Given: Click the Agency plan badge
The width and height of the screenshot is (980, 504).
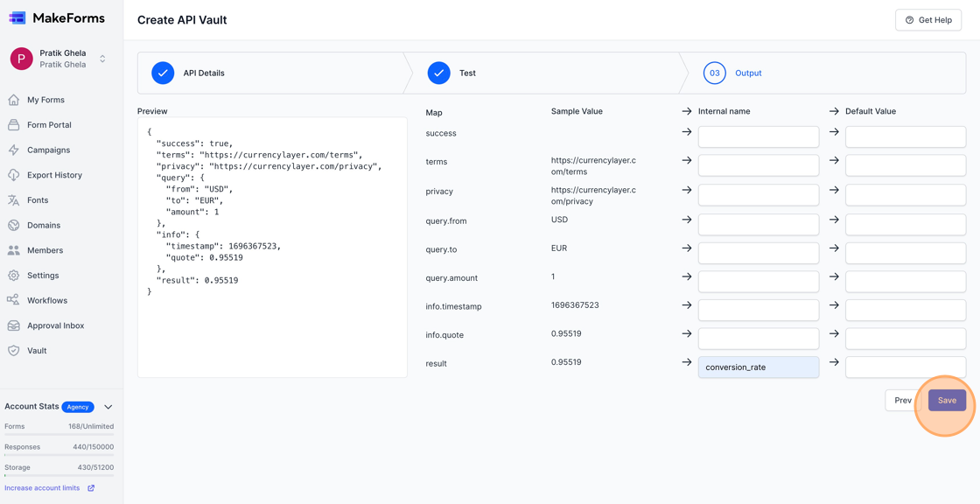Looking at the screenshot, I should point(78,406).
